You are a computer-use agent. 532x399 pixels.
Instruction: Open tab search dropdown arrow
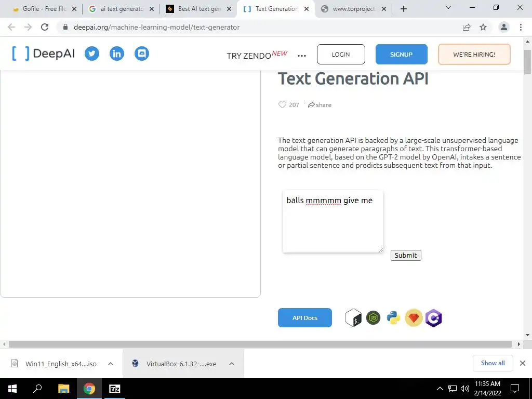coord(448,7)
